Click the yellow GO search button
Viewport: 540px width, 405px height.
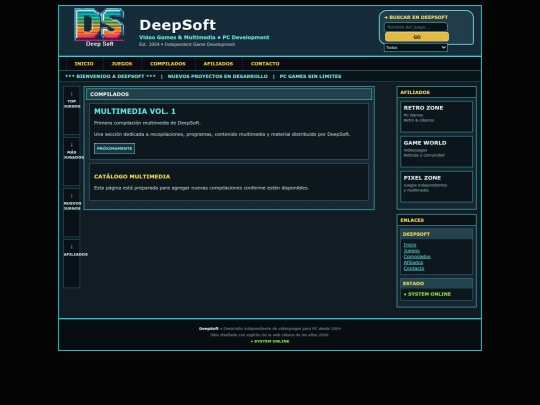(417, 37)
